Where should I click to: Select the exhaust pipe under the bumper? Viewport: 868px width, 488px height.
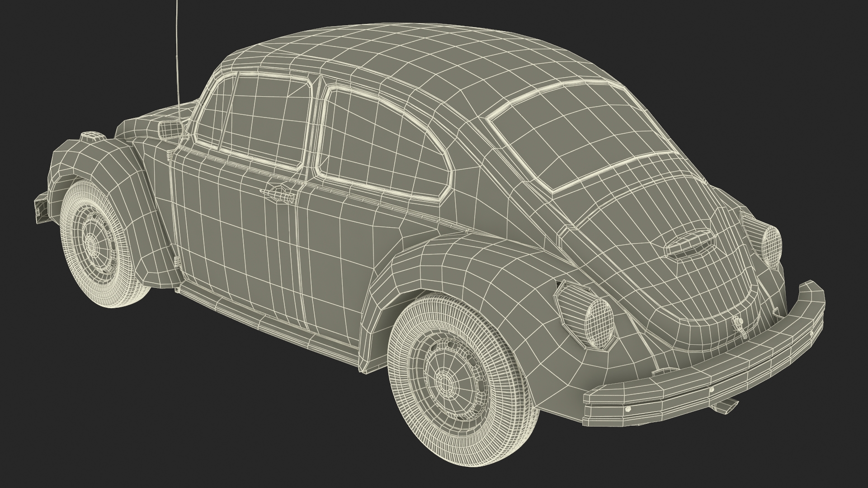click(724, 406)
